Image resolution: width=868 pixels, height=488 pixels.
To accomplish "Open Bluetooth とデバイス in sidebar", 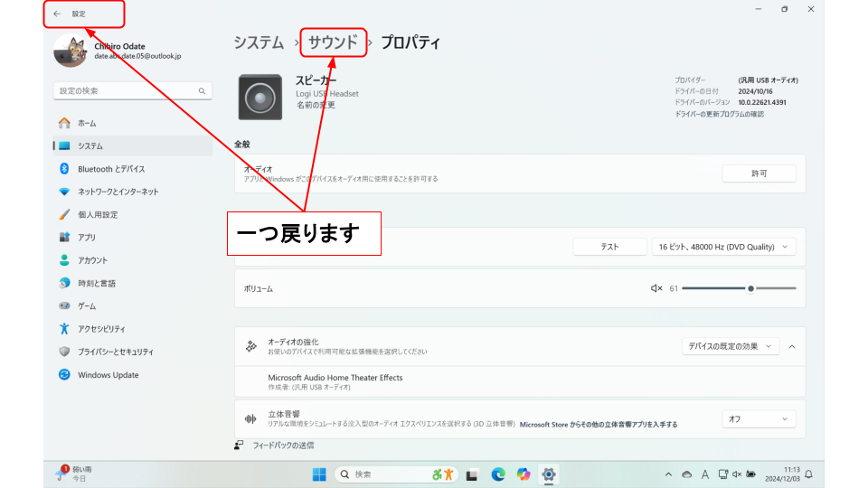I will point(110,169).
